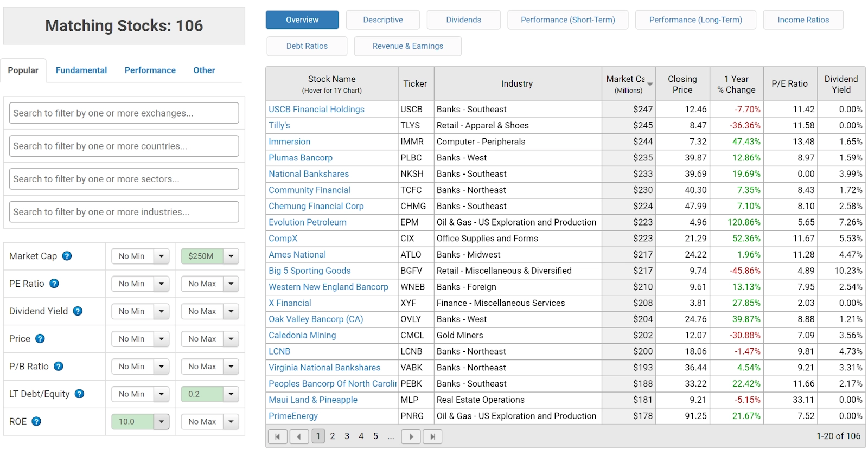Expand Price maximum dropdown
Viewport: 868px width, 450px height.
[x=231, y=339]
